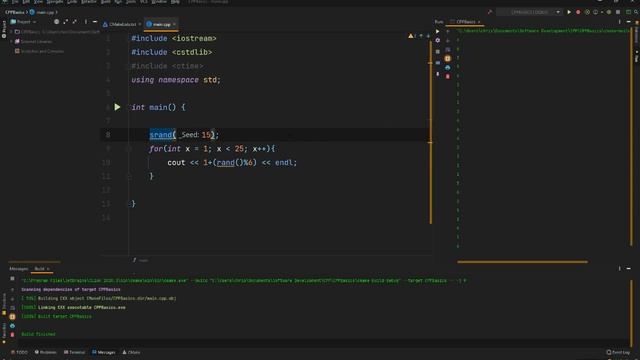Click 'using namespace std;' line
This screenshot has height=360, width=640.
(176, 80)
